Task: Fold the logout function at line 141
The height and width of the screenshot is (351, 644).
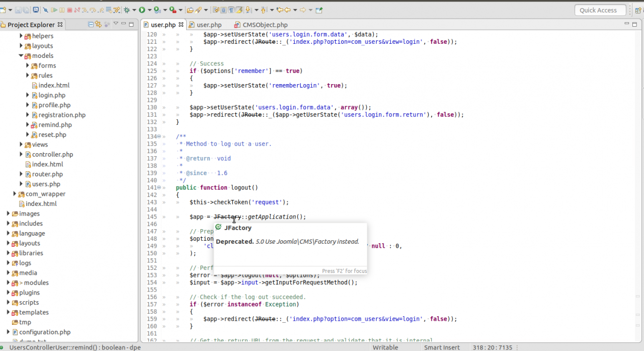Action: point(159,187)
